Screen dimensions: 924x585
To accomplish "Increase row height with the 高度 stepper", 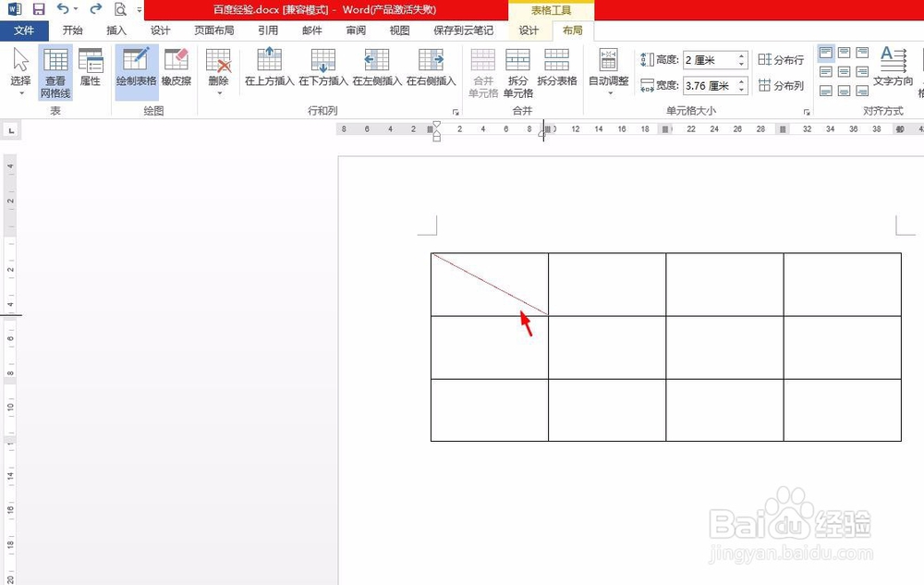I will (742, 55).
